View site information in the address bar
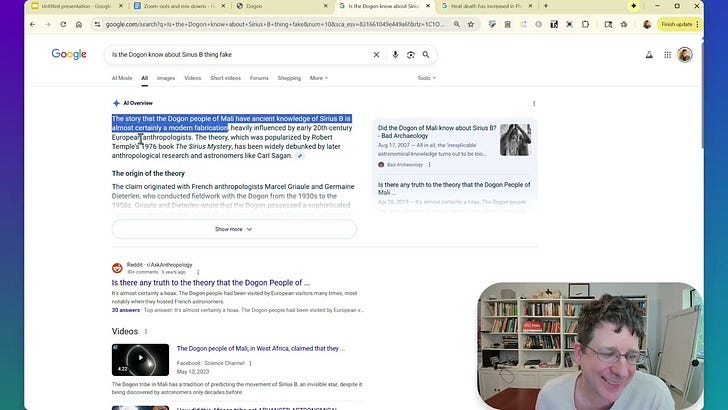The height and width of the screenshot is (410, 728). click(x=97, y=24)
